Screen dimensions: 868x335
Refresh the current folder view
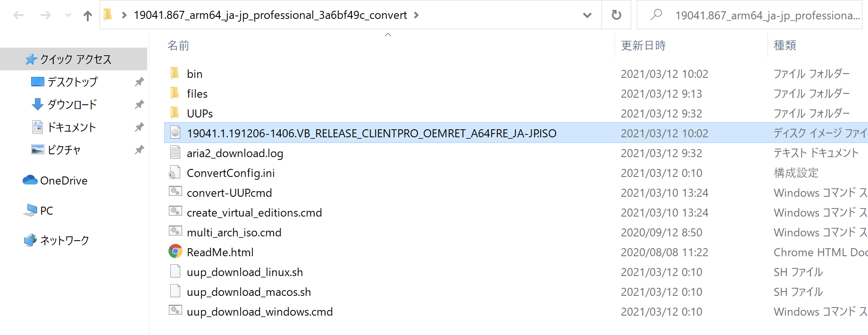pos(616,15)
